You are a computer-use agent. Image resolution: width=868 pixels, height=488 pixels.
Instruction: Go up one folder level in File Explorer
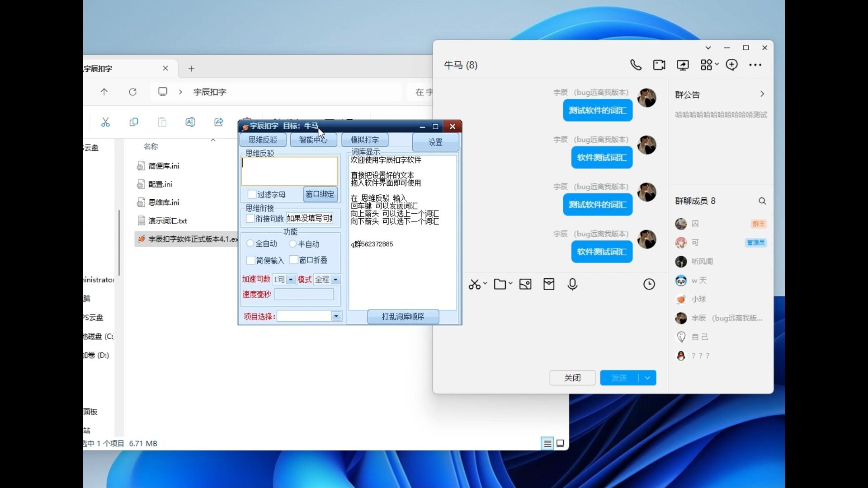click(x=104, y=92)
